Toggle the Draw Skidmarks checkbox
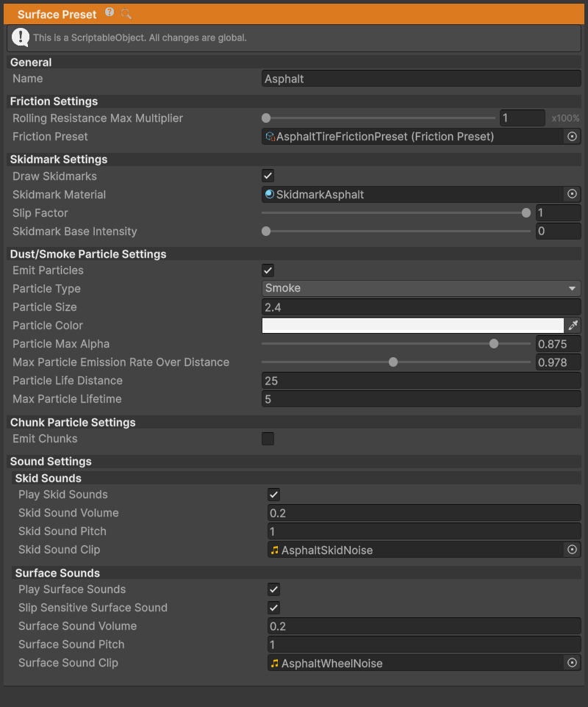 point(268,176)
